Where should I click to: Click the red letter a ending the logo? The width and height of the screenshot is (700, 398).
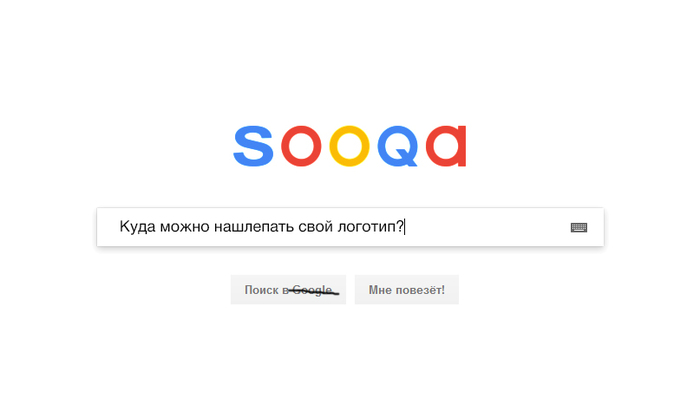(x=446, y=146)
